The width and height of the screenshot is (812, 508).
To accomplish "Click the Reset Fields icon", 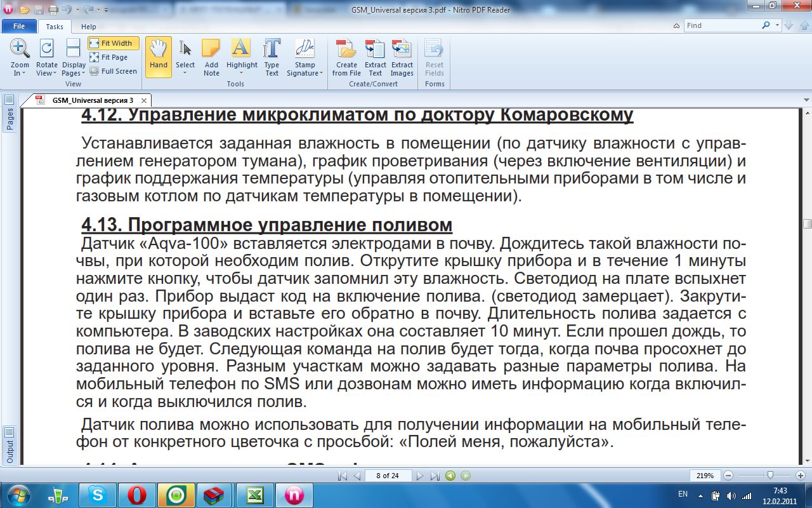I will [x=435, y=49].
